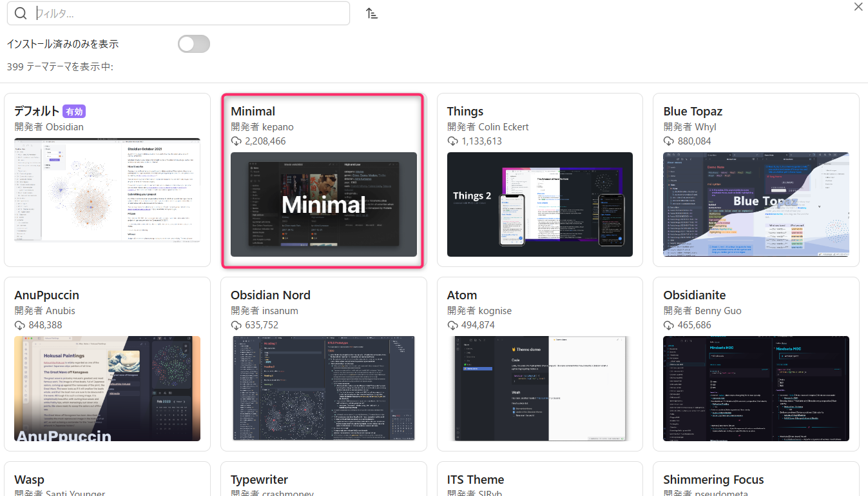Close the theme browser with the X

[858, 7]
